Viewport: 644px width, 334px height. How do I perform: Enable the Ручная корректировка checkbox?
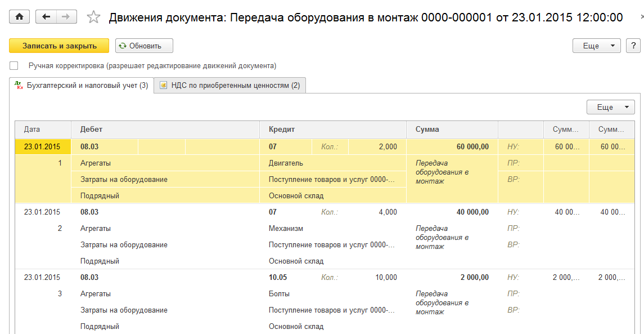(x=14, y=65)
